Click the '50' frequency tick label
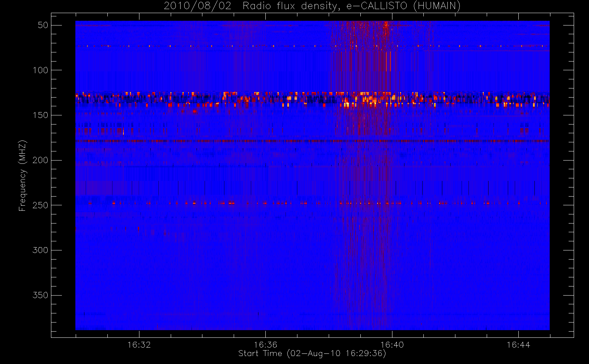This screenshot has height=364, width=589. pos(43,25)
